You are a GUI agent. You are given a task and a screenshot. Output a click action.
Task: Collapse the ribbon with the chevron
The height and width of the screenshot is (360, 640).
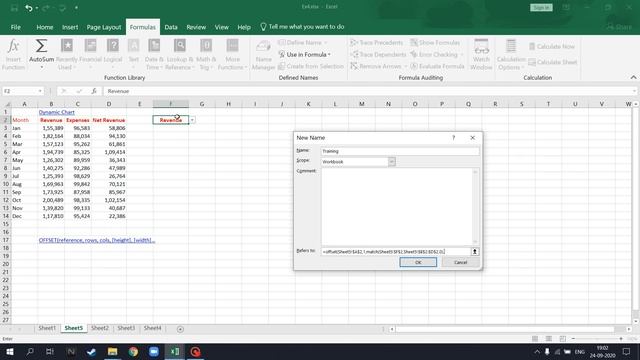(633, 78)
